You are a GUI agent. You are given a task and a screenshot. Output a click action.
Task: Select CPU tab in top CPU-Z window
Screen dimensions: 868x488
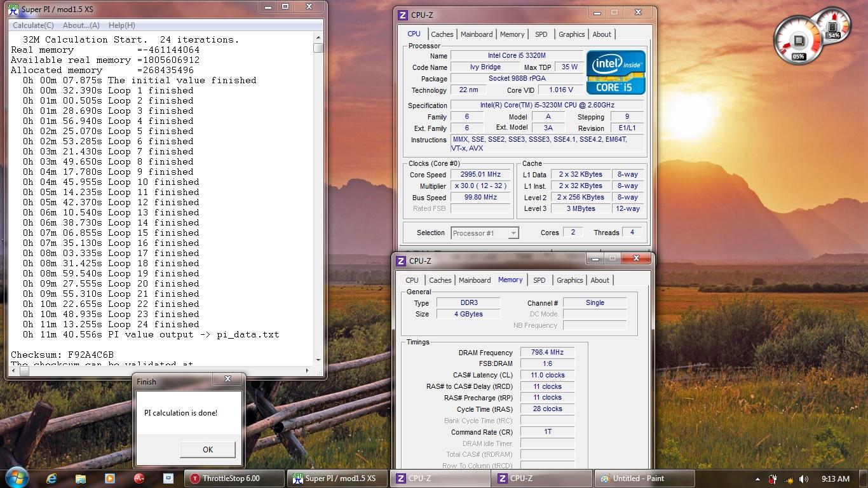[414, 34]
